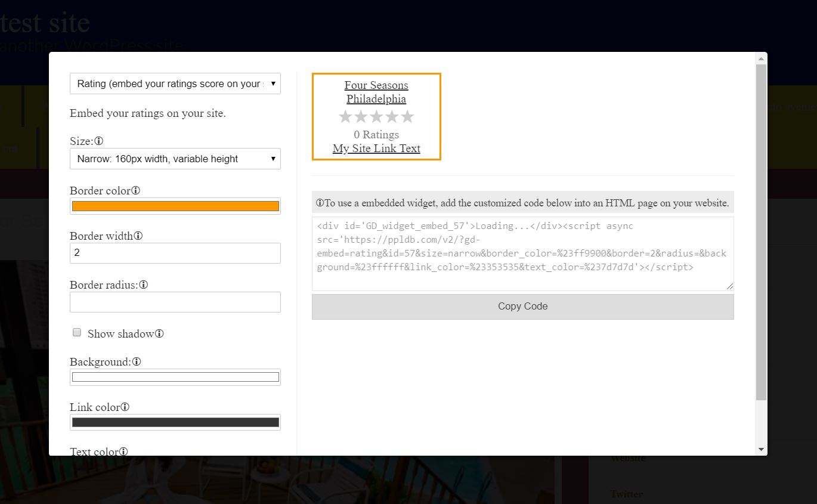Open the orange Border color picker
Screen dimensions: 817x504
(175, 206)
